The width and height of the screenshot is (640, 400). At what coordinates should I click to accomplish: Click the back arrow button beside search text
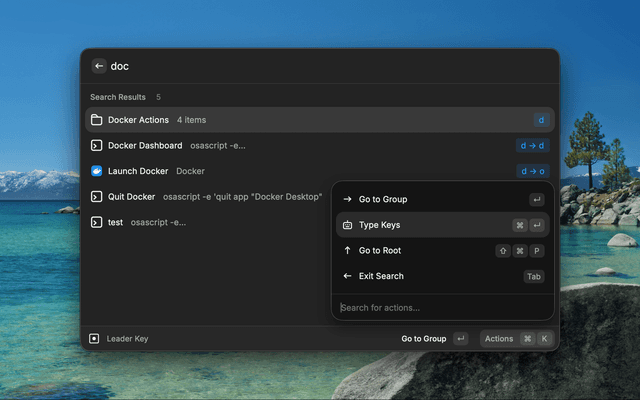pos(99,66)
